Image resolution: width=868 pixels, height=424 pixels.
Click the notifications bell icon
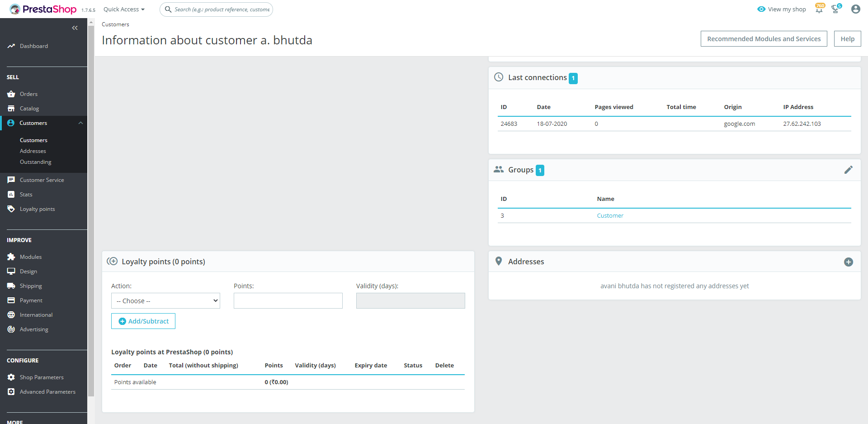(819, 10)
